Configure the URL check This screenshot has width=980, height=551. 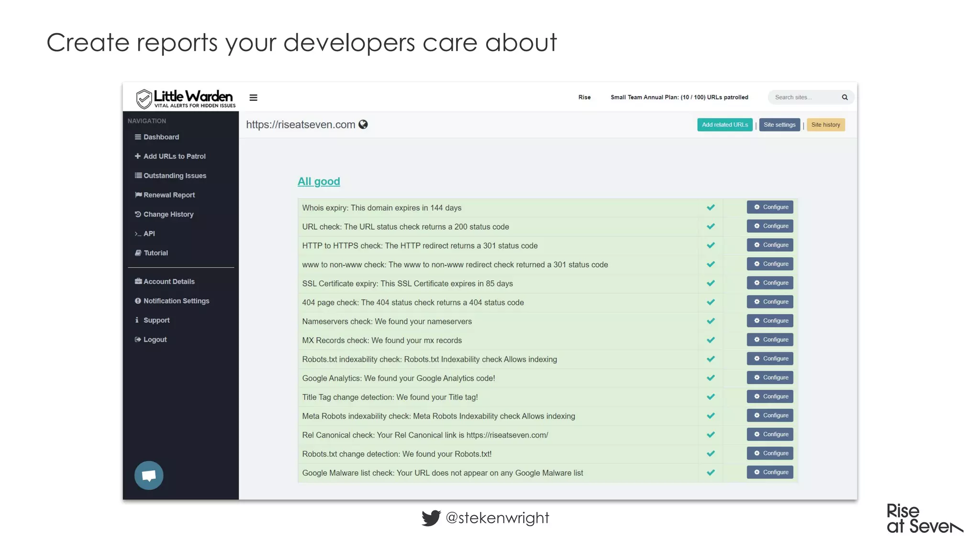tap(770, 226)
